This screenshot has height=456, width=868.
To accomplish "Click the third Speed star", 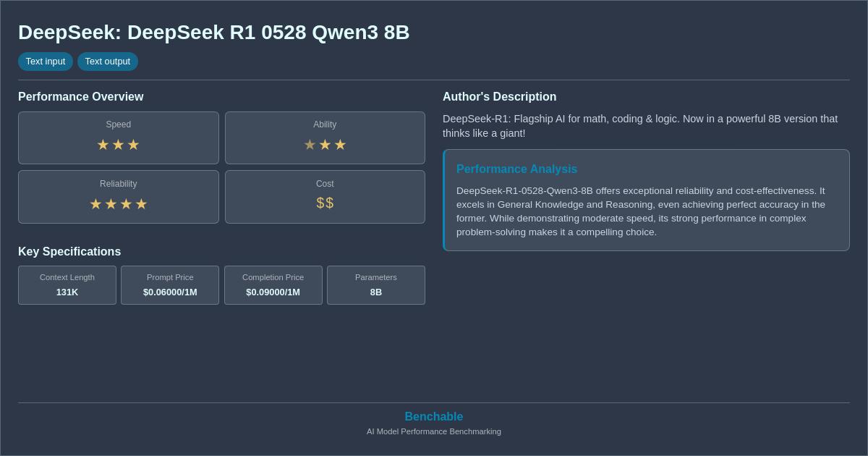I will 133,144.
